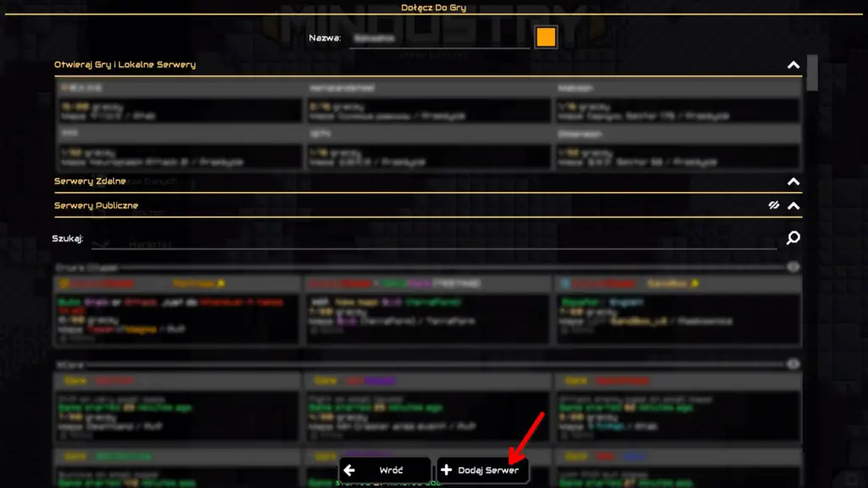Click the left arrow icon on Wróć

point(349,470)
